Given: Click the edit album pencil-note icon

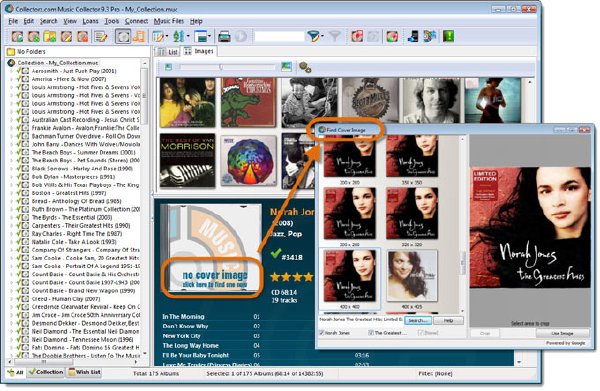Looking at the screenshot, I should [x=101, y=37].
